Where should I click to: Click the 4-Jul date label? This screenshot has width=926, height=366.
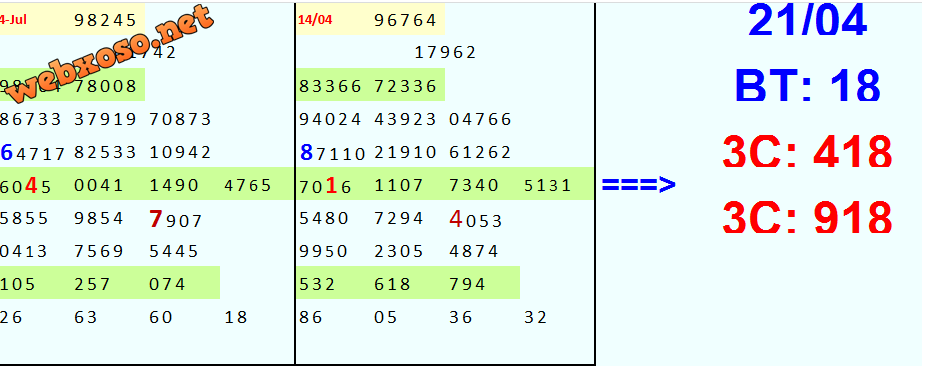pyautogui.click(x=13, y=19)
